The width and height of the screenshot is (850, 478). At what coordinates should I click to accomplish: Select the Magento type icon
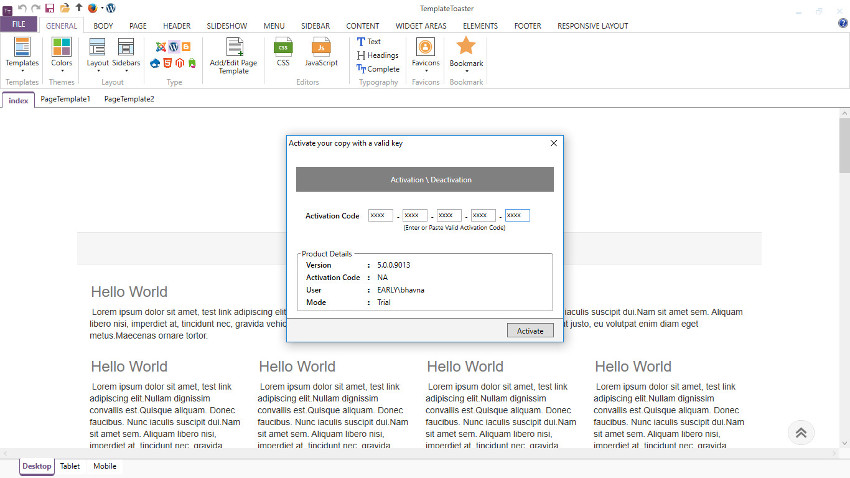[179, 63]
